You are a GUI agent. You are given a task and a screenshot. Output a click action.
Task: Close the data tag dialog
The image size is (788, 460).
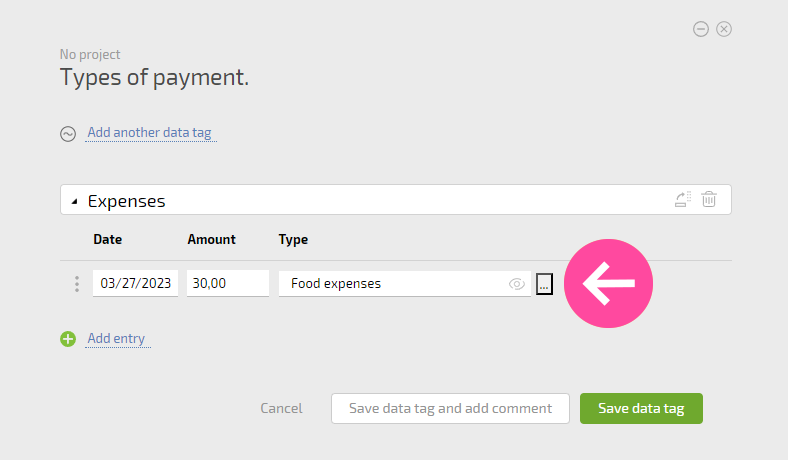click(x=724, y=29)
